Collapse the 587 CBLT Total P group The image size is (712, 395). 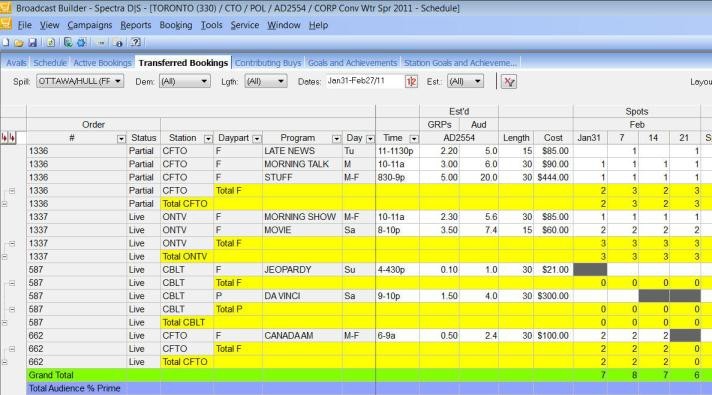coord(12,310)
